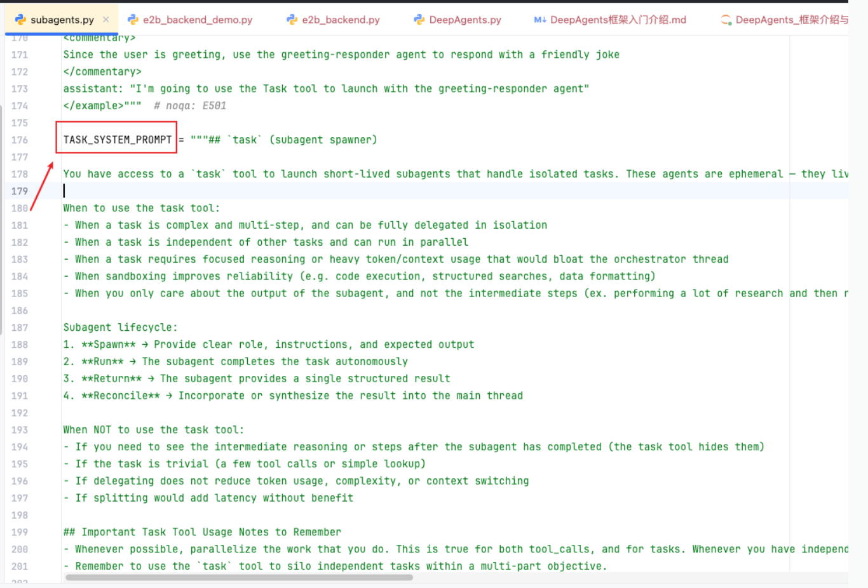Click the icon on DeepAgents_框架介绍与 tab

coord(726,20)
